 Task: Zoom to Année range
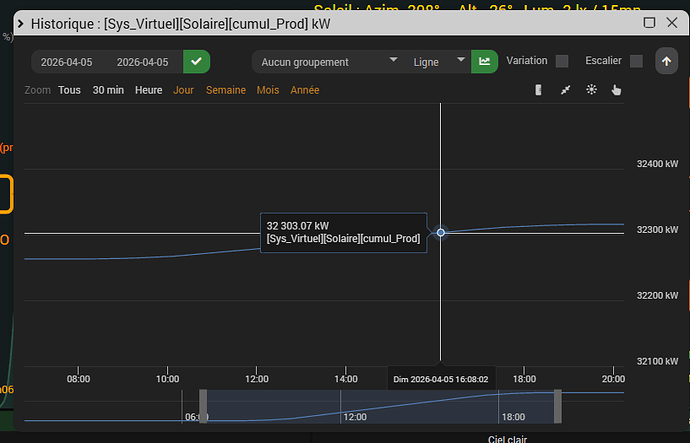pyautogui.click(x=305, y=90)
